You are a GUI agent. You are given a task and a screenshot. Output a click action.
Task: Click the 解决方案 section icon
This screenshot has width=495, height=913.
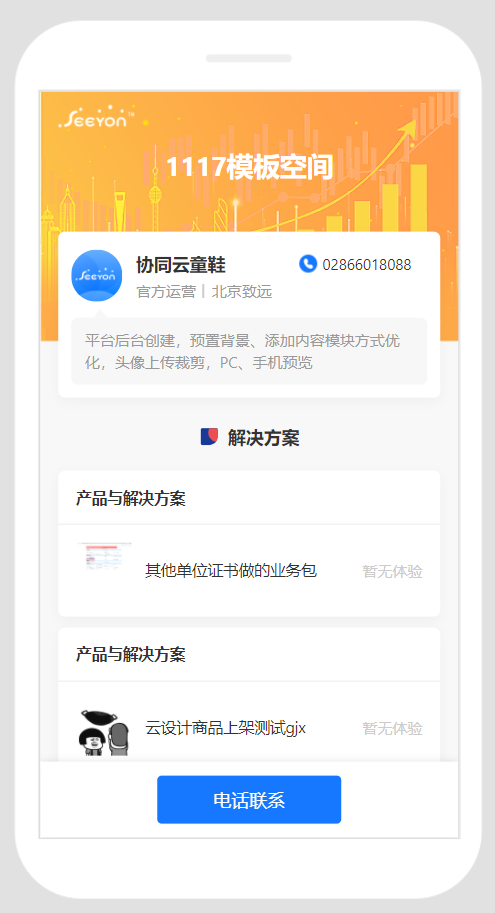[209, 437]
